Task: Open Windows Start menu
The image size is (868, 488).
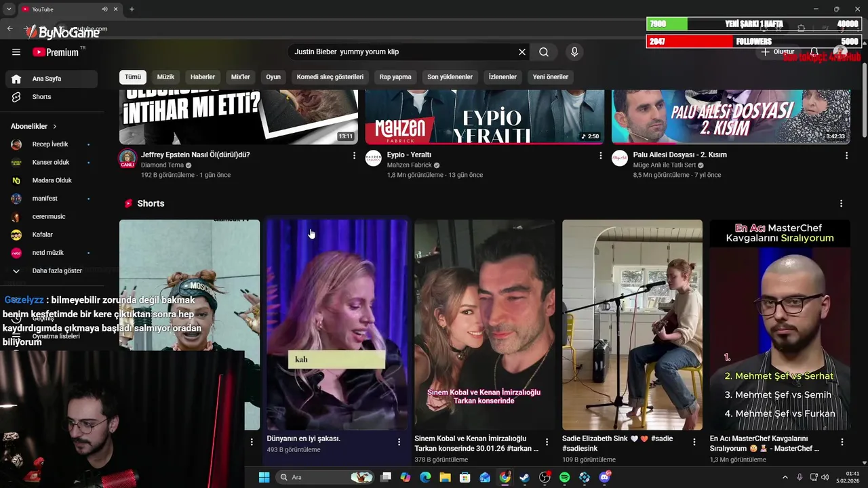Action: pyautogui.click(x=264, y=477)
